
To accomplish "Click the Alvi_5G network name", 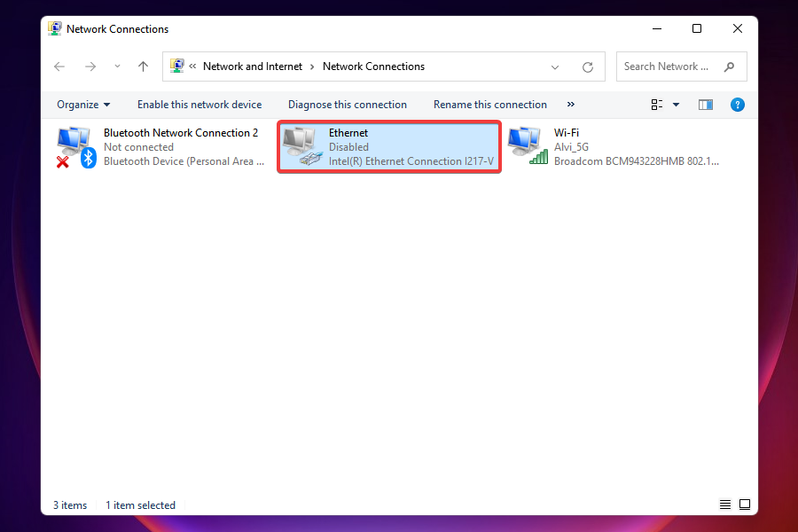I will tap(571, 147).
